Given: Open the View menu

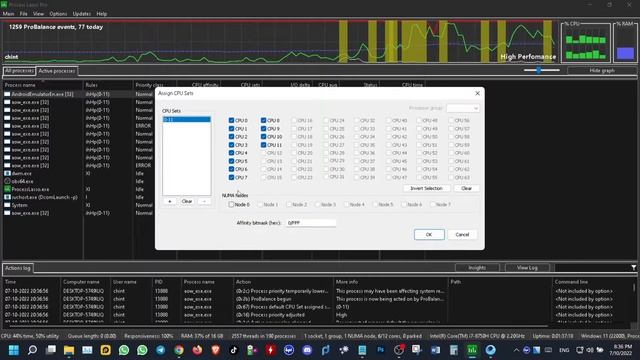Looking at the screenshot, I should (38, 13).
